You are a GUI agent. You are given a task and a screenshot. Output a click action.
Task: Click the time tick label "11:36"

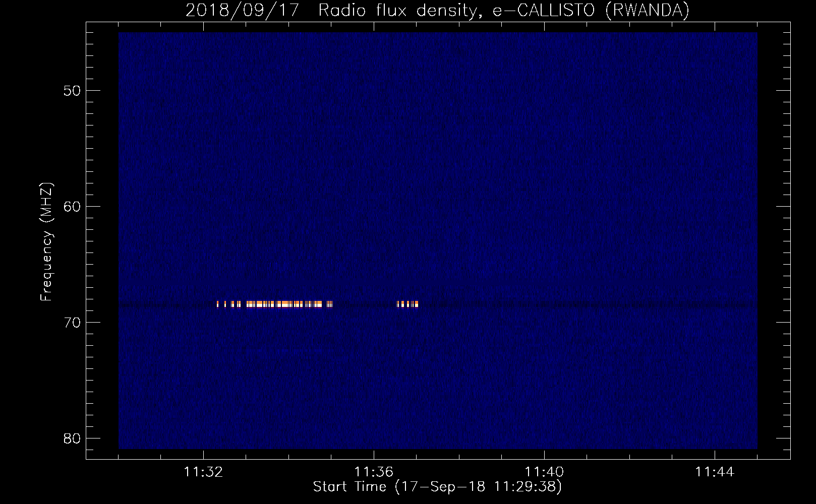[374, 472]
